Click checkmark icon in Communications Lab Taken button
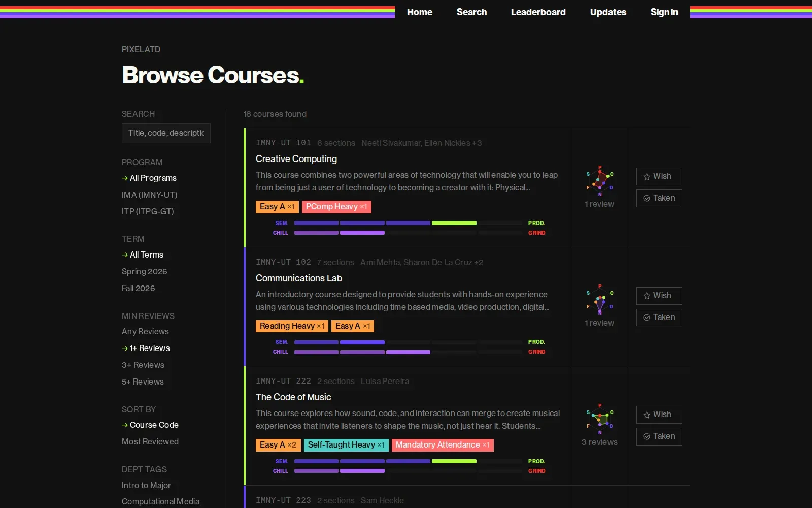Image resolution: width=812 pixels, height=508 pixels. click(x=647, y=317)
